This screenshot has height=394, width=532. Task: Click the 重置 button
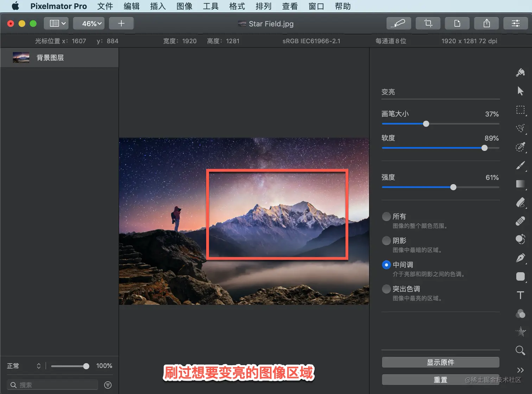[441, 380]
